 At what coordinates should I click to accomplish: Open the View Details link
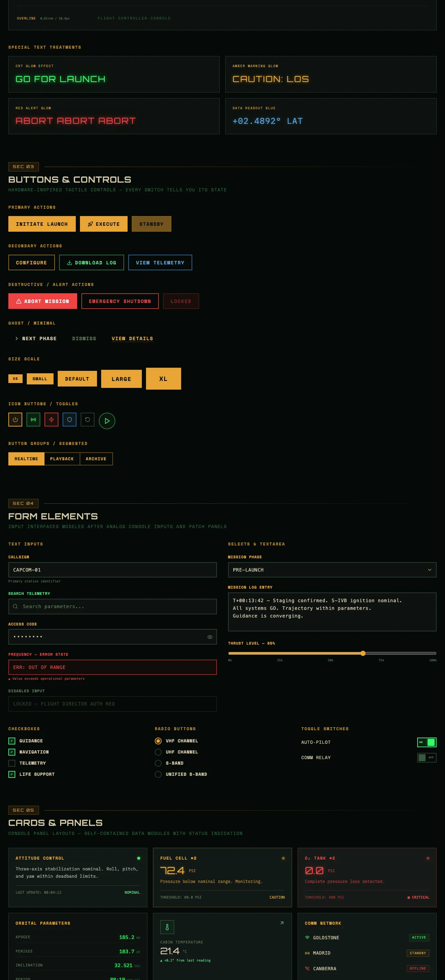click(x=132, y=338)
